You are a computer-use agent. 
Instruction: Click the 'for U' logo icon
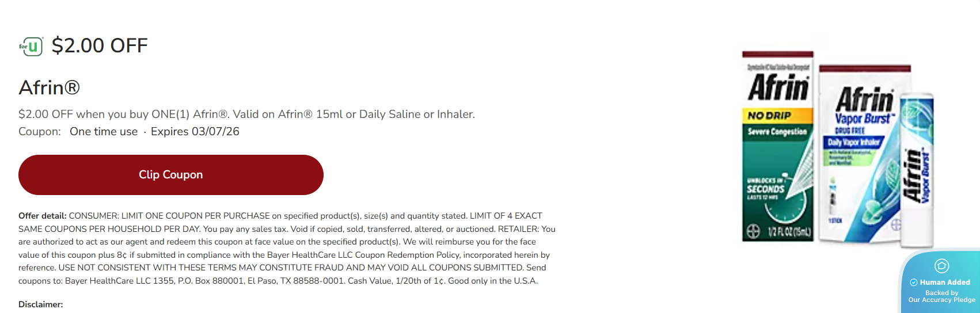[32, 46]
